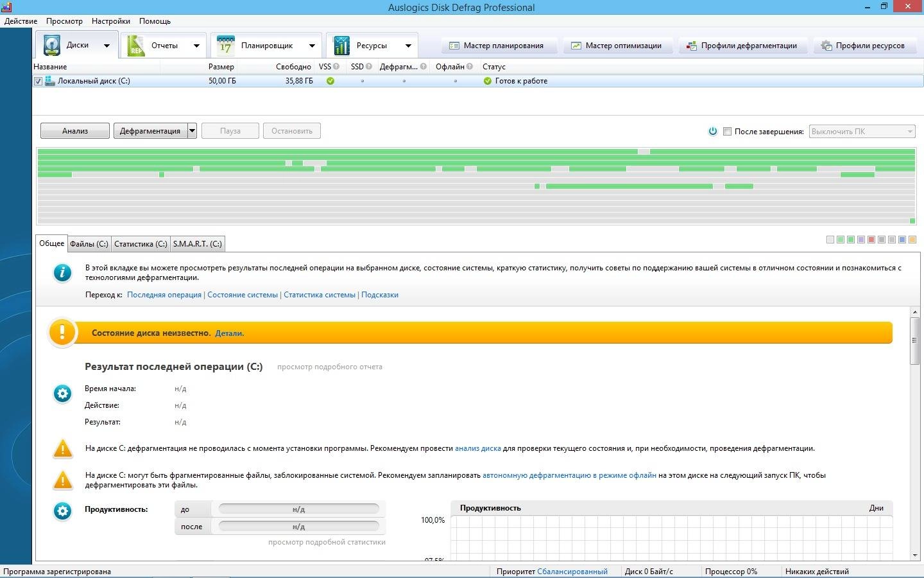Click the yellow exclamation disk state icon
This screenshot has width=924, height=578.
(x=62, y=333)
